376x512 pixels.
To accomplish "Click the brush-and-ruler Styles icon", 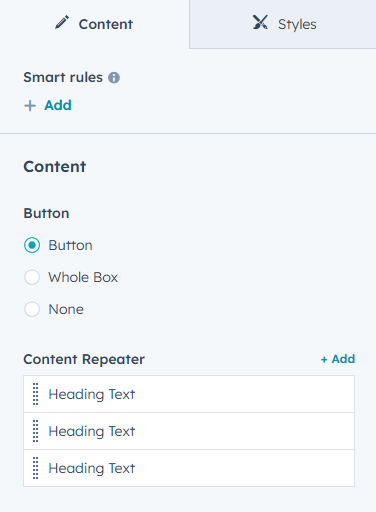I will [x=260, y=22].
